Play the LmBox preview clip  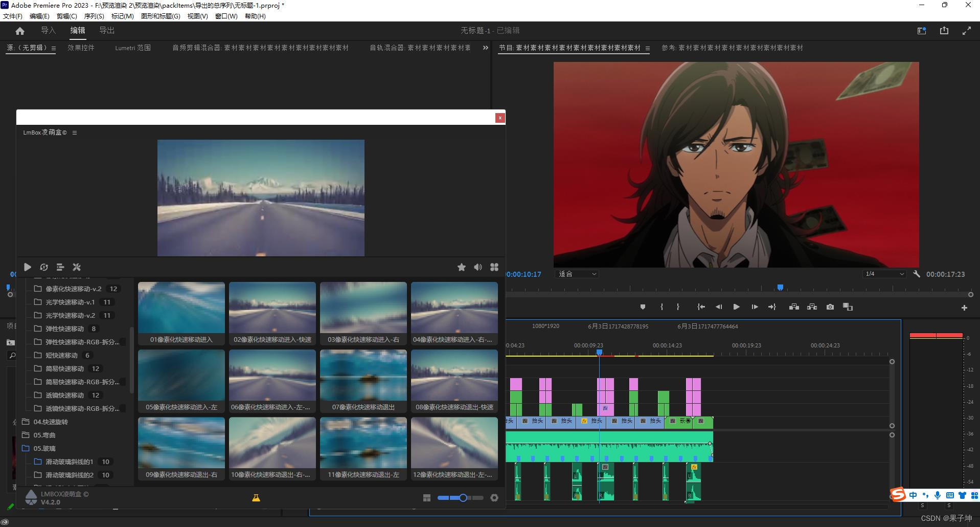pyautogui.click(x=28, y=267)
